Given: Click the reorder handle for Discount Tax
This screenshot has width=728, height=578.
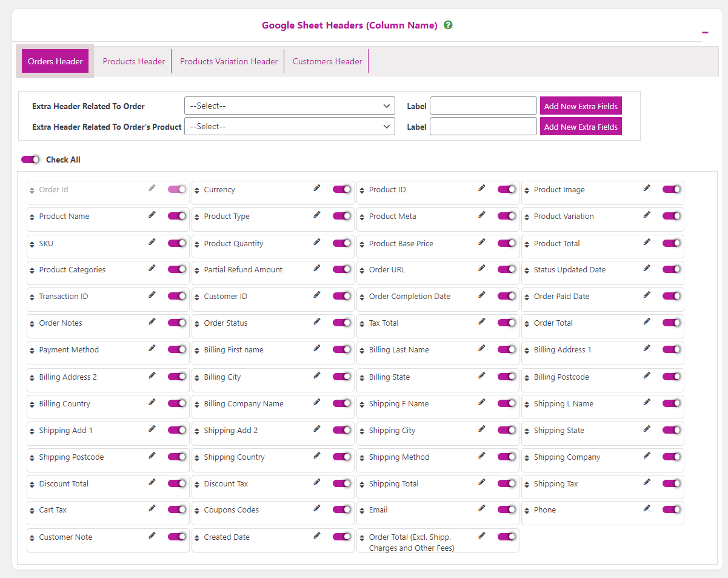Looking at the screenshot, I should tap(197, 485).
